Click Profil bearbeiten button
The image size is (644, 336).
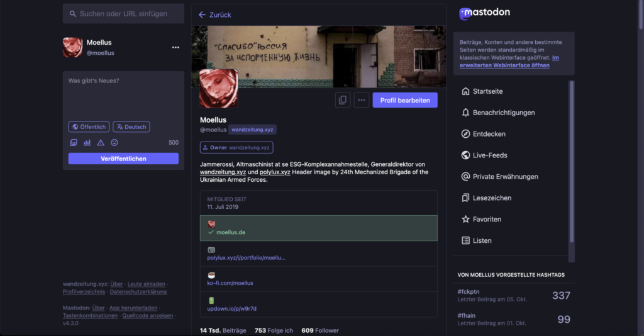pos(405,100)
